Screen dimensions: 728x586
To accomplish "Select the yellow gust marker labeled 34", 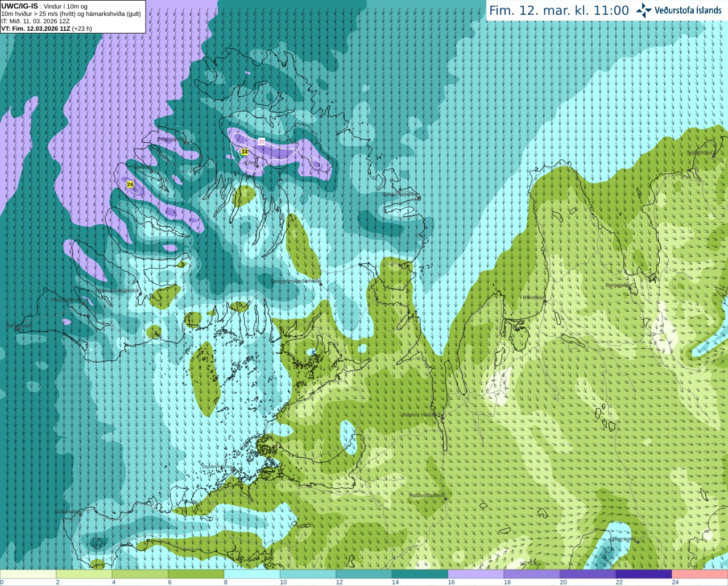I will pos(245,152).
